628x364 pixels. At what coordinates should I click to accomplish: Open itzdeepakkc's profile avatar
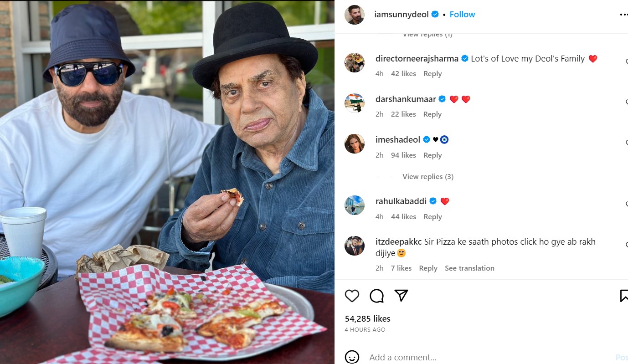click(x=355, y=246)
